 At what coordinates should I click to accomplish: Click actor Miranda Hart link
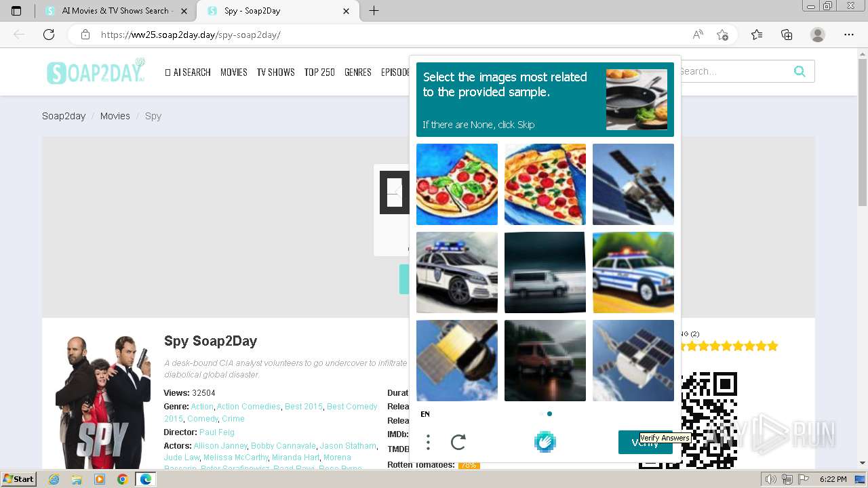(296, 457)
